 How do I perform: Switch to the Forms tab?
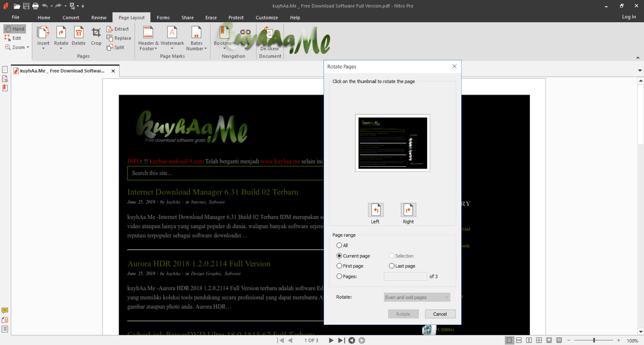pos(163,18)
